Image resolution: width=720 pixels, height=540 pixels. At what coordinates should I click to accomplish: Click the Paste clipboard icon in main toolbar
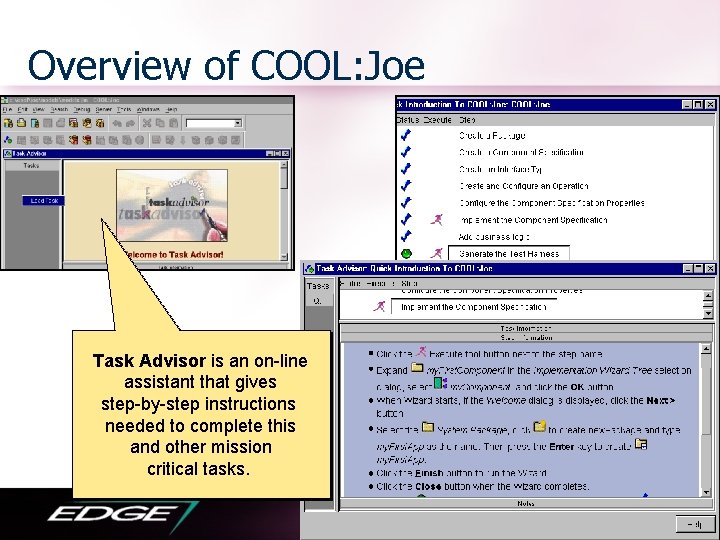coord(173,123)
